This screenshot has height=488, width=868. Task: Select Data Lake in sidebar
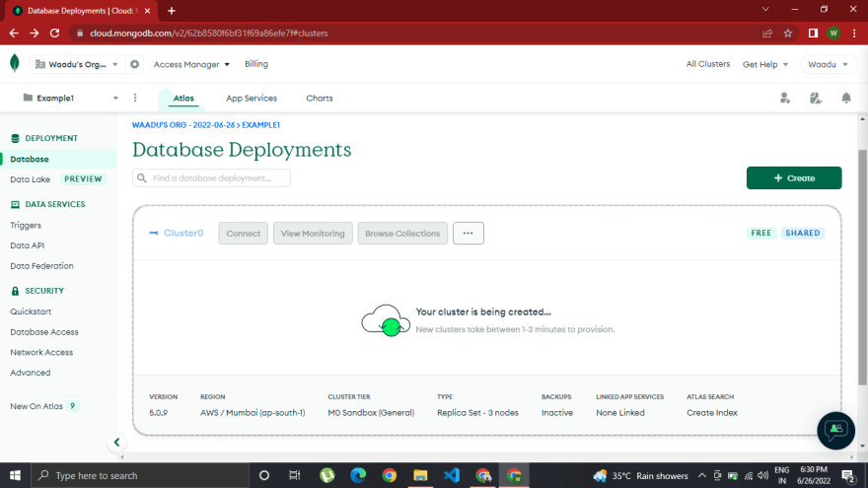tap(30, 179)
